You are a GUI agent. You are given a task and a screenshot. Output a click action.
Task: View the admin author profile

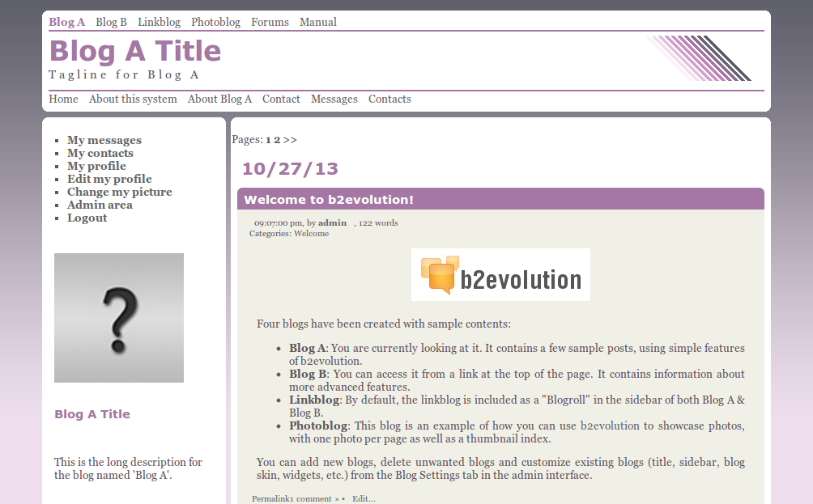332,223
